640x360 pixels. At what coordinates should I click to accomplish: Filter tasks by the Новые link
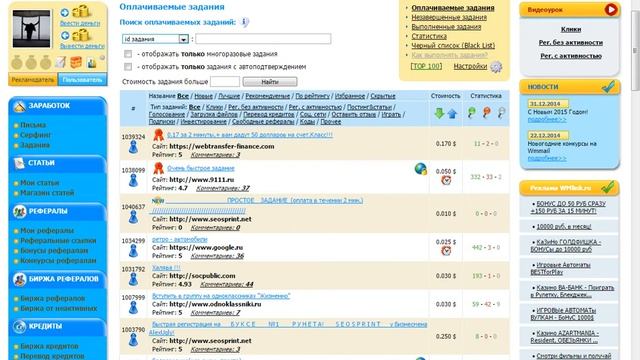click(x=203, y=96)
